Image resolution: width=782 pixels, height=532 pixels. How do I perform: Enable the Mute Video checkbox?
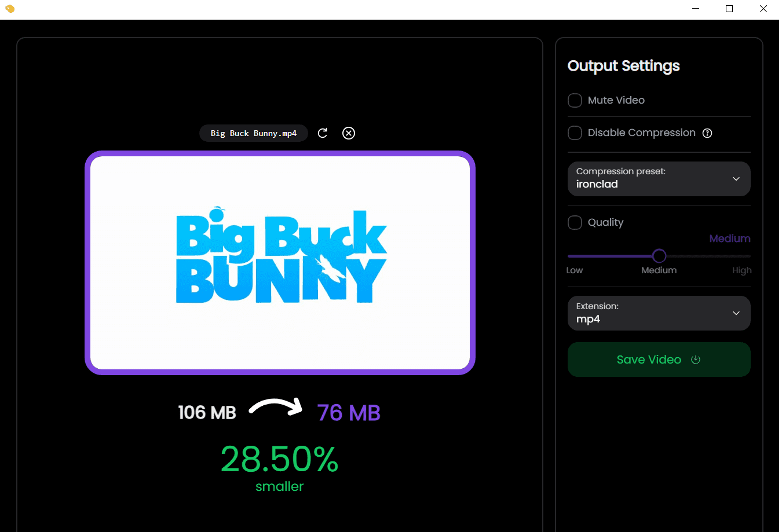575,101
